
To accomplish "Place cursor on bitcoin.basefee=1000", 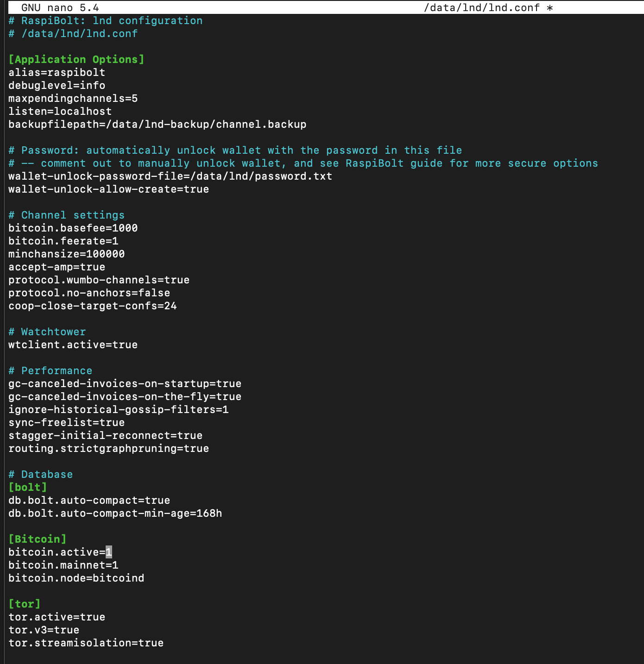I will pos(73,228).
